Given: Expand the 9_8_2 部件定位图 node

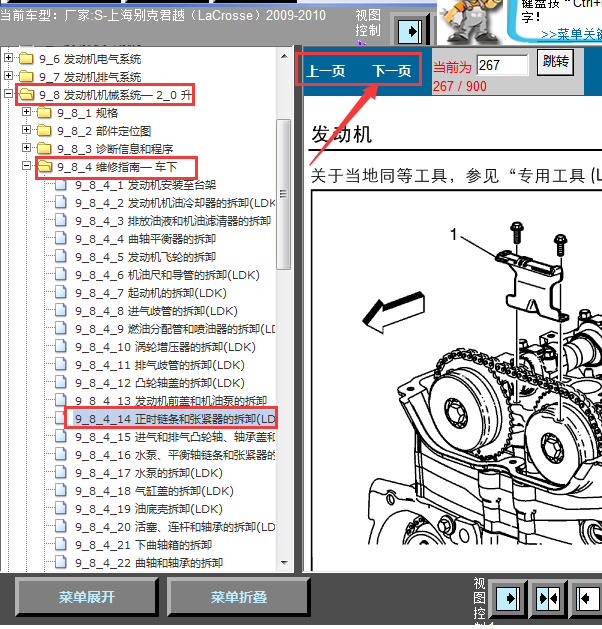Looking at the screenshot, I should [x=26, y=130].
